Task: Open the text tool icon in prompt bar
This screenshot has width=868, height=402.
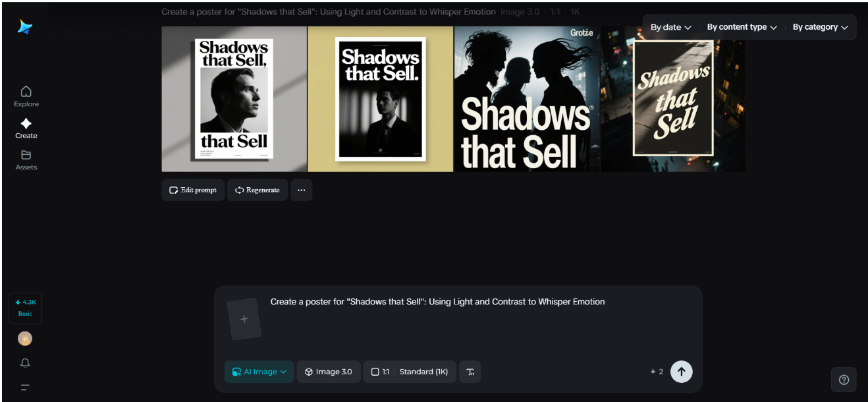Action: click(x=470, y=372)
